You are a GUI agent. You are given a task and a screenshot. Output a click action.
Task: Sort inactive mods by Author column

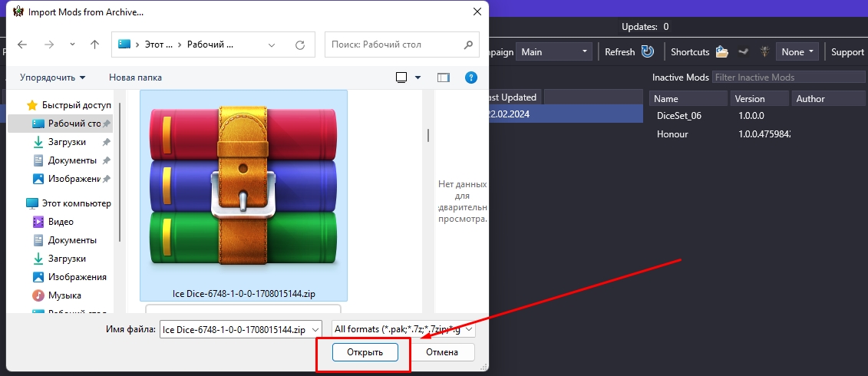[829, 98]
